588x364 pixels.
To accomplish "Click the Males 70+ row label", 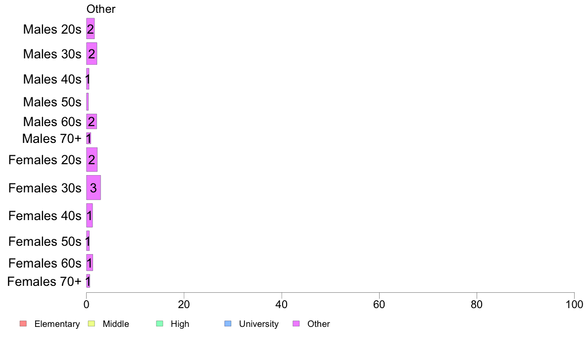I will (x=52, y=138).
